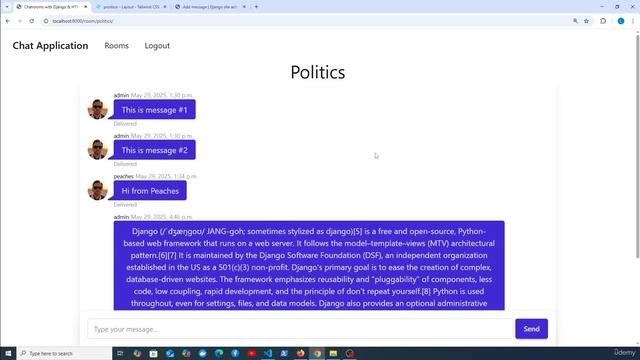640x360 pixels.
Task: Click the 'Hi from Peaches' bubble
Action: click(x=150, y=191)
